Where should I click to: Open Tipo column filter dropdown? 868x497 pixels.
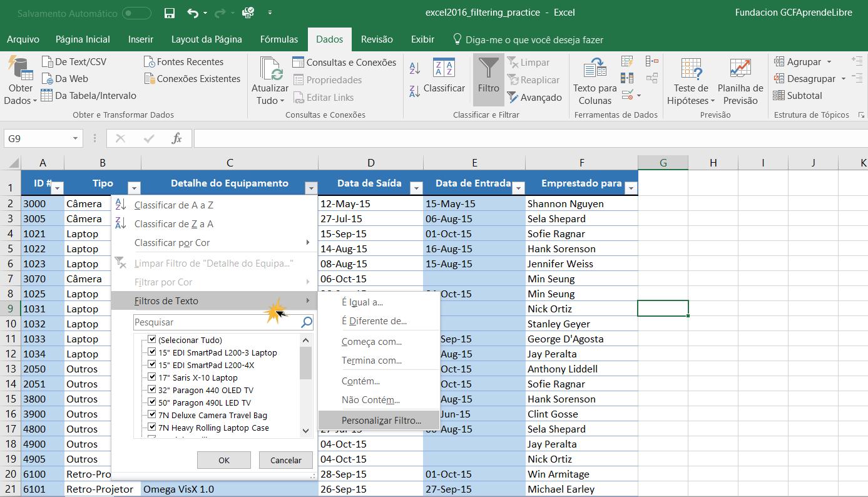point(134,188)
